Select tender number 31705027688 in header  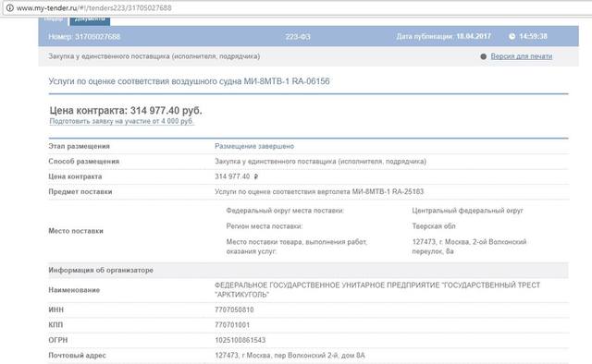pos(84,37)
